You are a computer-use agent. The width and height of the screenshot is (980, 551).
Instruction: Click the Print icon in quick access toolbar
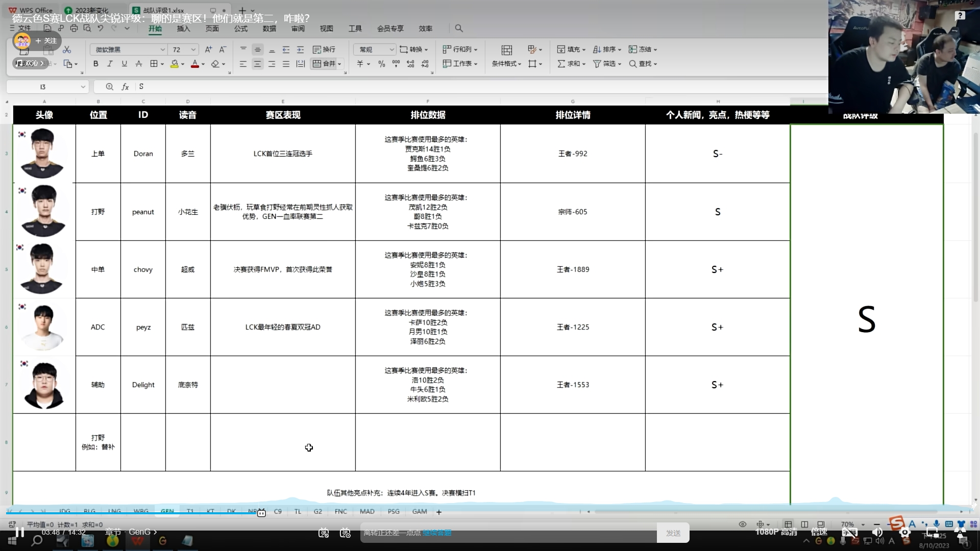click(74, 29)
